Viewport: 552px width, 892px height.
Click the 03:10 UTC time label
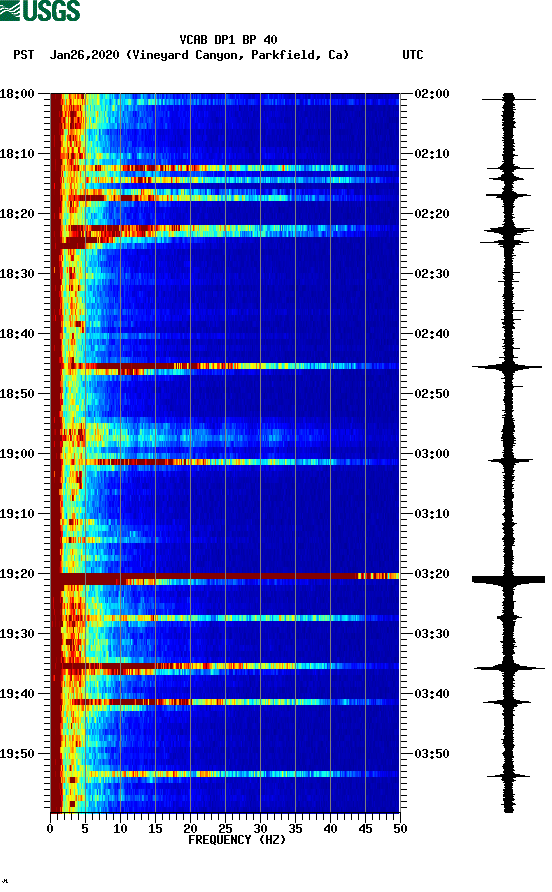(432, 514)
